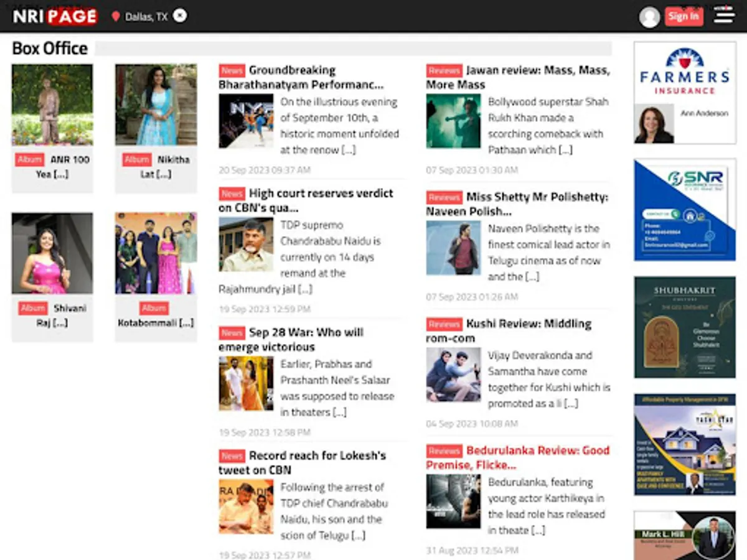Image resolution: width=747 pixels, height=560 pixels.
Task: Click the red News badge on Groundbreaking Bharathanatyam article
Action: tap(231, 70)
